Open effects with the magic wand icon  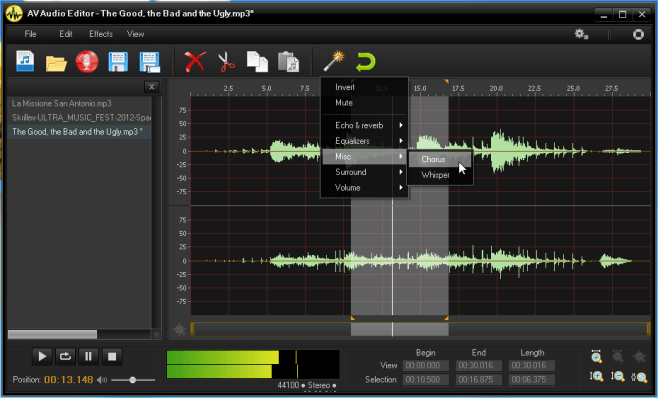click(x=334, y=61)
